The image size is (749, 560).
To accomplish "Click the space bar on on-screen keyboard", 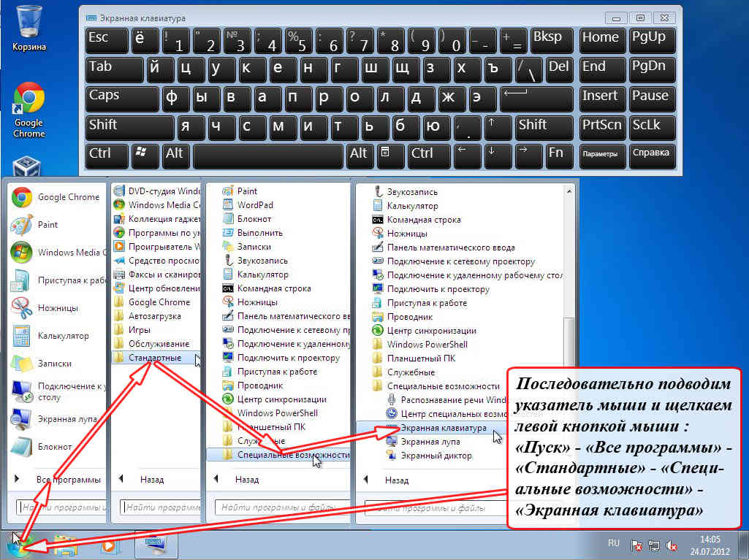I will 267,156.
